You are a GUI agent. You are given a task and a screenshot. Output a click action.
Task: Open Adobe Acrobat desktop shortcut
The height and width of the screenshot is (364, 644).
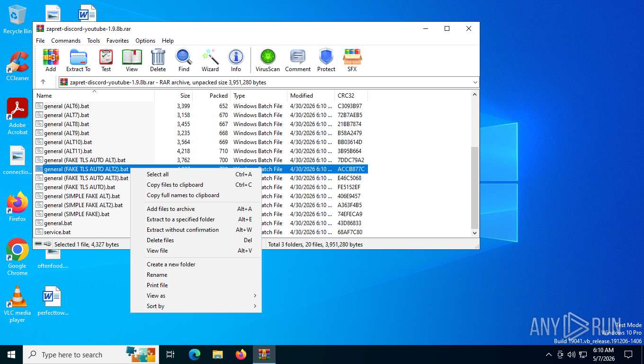coord(18,117)
